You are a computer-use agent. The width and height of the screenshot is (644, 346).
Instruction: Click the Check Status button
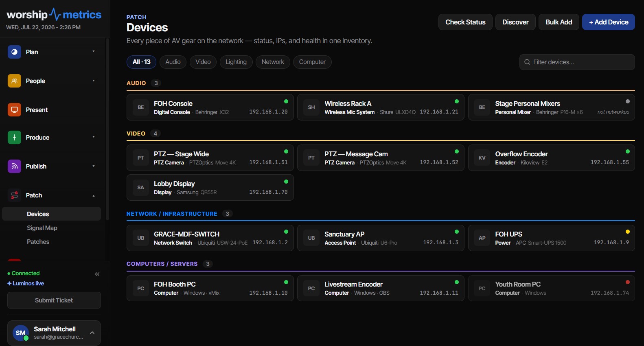465,22
